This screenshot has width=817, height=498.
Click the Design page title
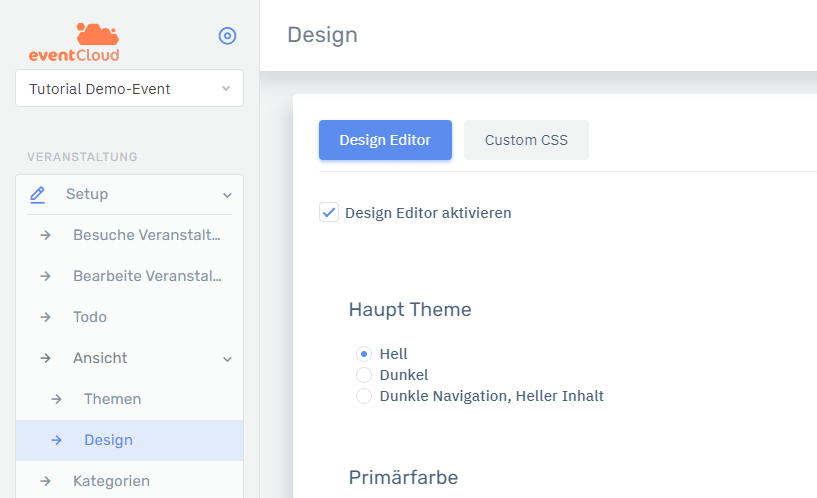tap(323, 35)
